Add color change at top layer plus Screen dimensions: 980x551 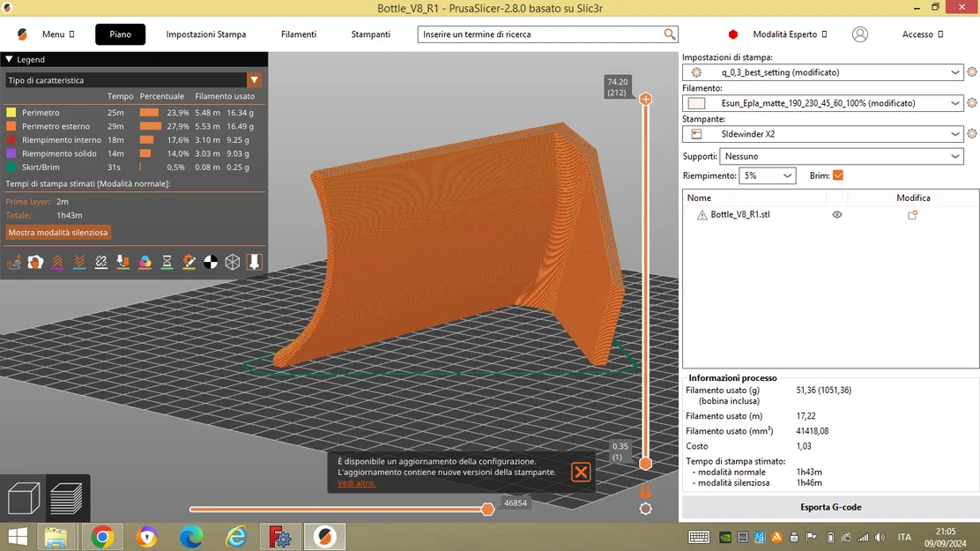tap(646, 99)
